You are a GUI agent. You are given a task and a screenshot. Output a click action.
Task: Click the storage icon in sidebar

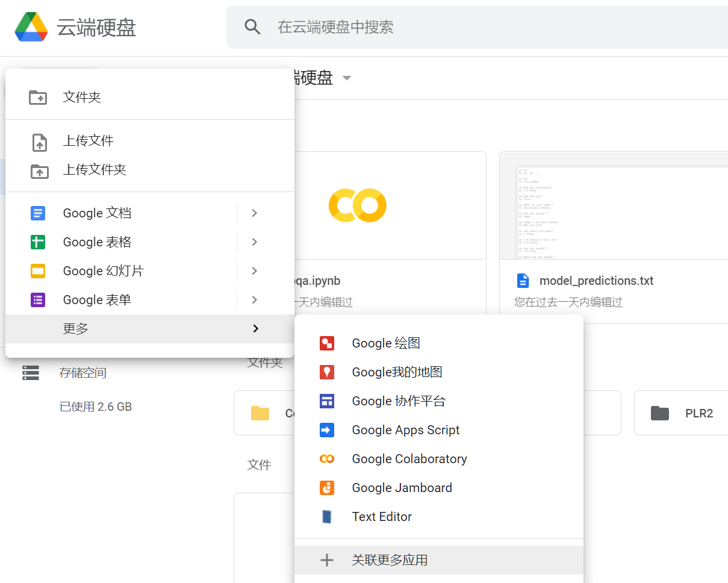(x=31, y=373)
